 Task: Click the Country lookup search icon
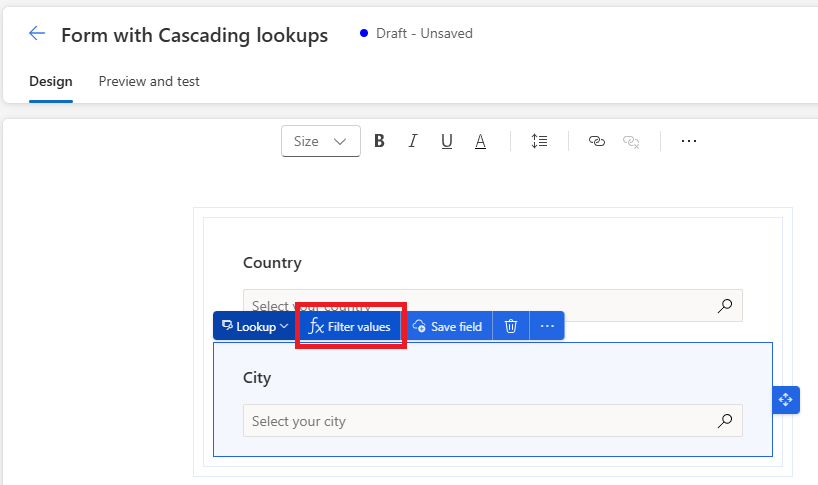click(x=725, y=306)
